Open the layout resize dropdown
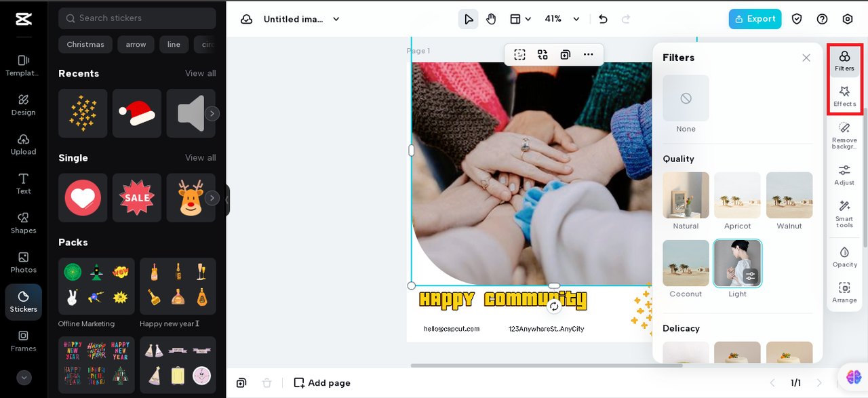Image resolution: width=868 pixels, height=398 pixels. (520, 19)
